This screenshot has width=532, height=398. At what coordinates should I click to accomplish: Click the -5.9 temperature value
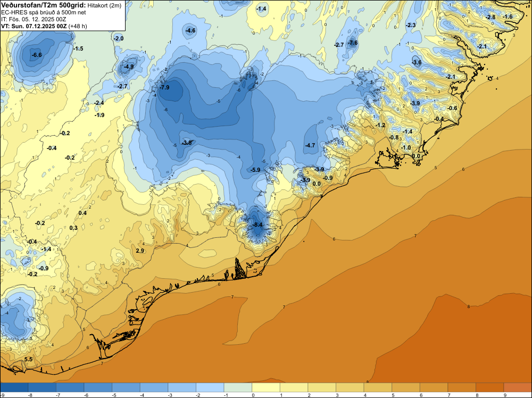(x=255, y=170)
